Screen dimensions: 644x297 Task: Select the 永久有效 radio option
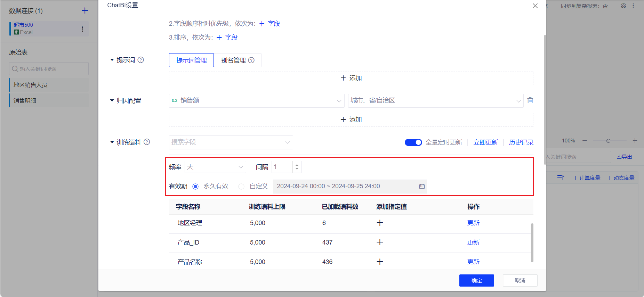coord(195,187)
